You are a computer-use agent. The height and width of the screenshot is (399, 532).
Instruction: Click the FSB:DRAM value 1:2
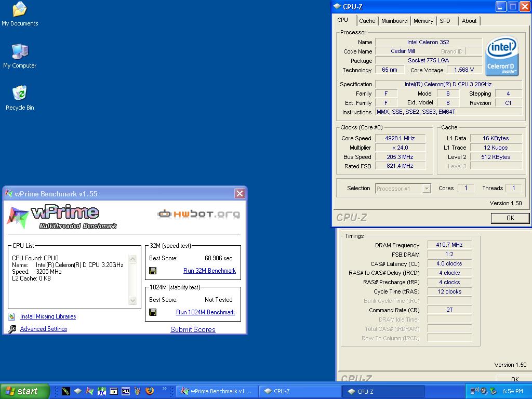[449, 254]
